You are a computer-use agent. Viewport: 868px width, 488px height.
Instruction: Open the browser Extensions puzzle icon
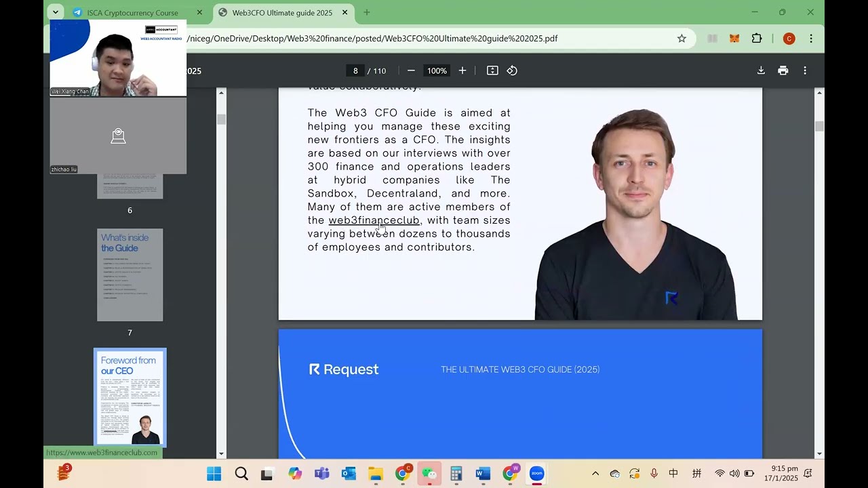tap(757, 39)
